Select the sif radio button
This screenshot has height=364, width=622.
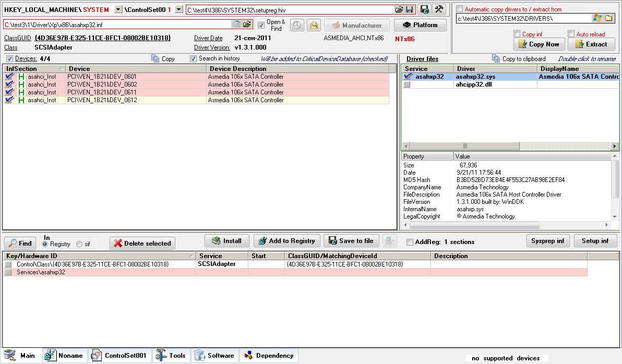79,244
